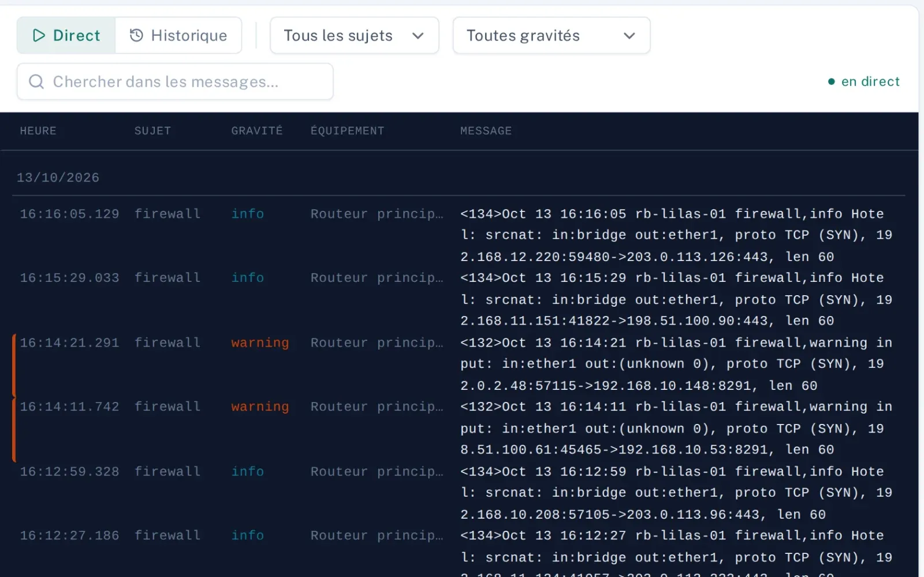924x577 pixels.
Task: Click the HEURE column header
Action: [x=38, y=131]
